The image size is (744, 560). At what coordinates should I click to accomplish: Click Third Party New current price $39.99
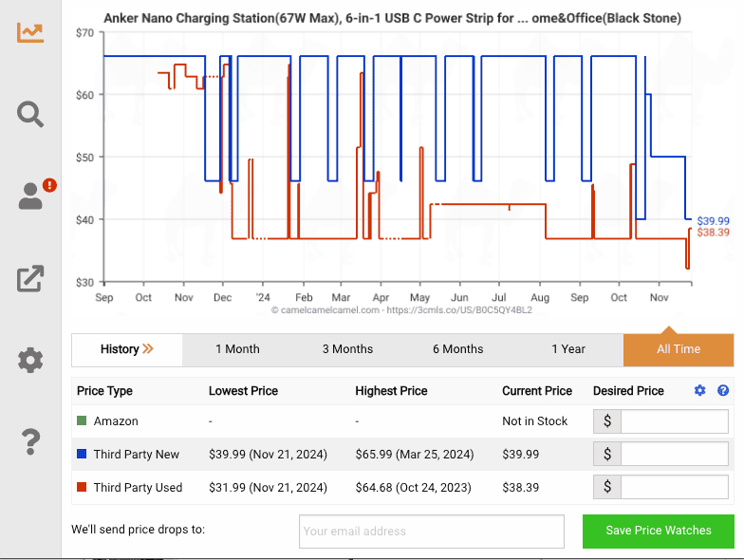(520, 455)
